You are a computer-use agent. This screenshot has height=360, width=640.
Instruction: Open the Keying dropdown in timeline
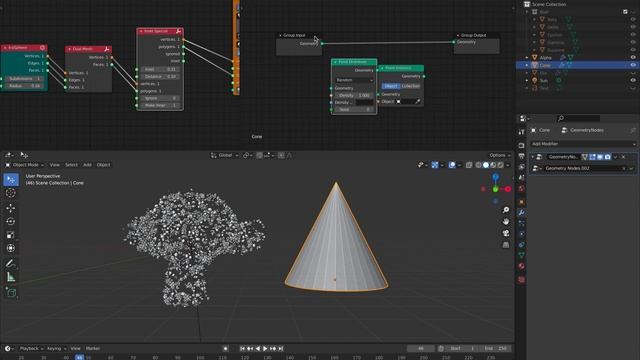56,349
